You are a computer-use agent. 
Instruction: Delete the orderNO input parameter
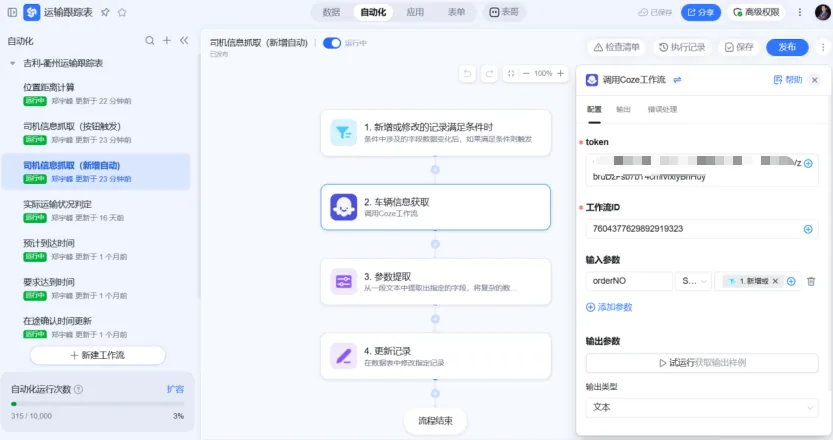point(811,281)
